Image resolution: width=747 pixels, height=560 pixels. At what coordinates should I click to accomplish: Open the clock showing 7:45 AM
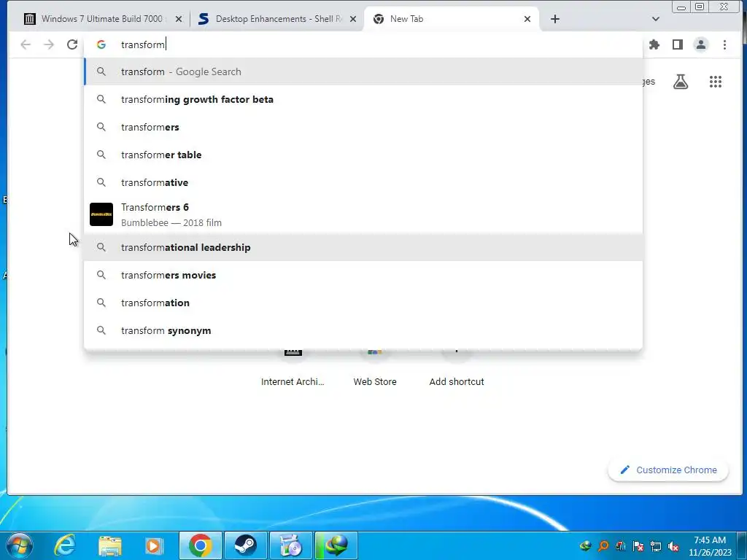coord(710,546)
